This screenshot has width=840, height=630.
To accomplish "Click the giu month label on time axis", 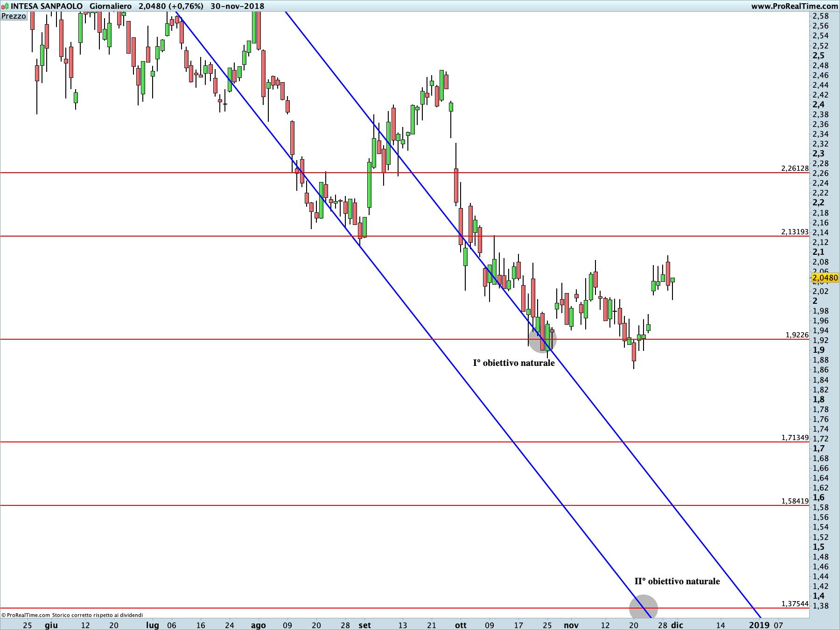I will (x=51, y=625).
